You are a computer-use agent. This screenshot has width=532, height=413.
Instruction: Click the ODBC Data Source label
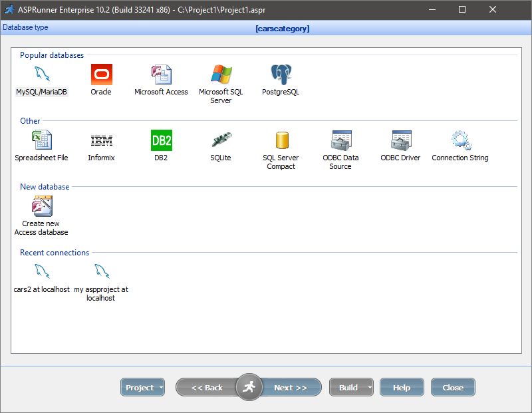340,162
